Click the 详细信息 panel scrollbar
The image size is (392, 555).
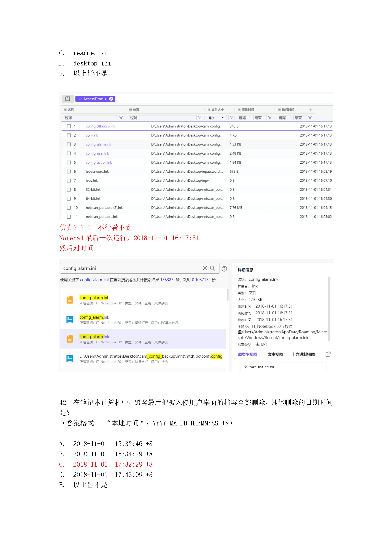tap(329, 309)
